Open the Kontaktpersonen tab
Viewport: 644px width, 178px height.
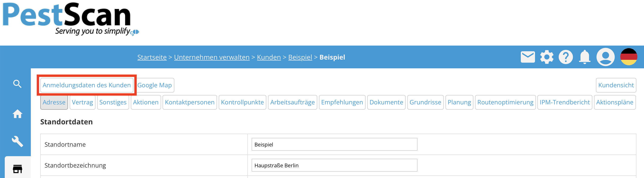point(190,102)
